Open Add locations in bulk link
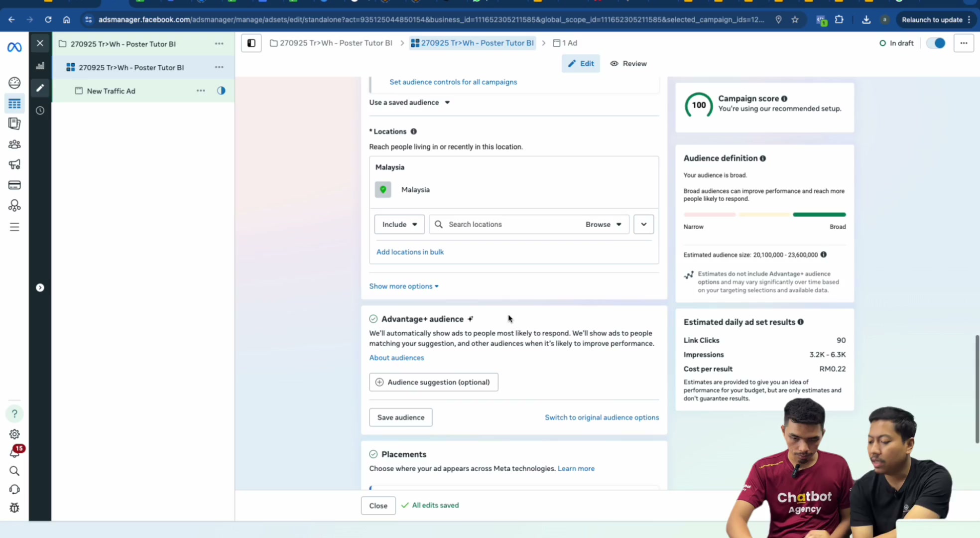The width and height of the screenshot is (980, 538). tap(410, 252)
